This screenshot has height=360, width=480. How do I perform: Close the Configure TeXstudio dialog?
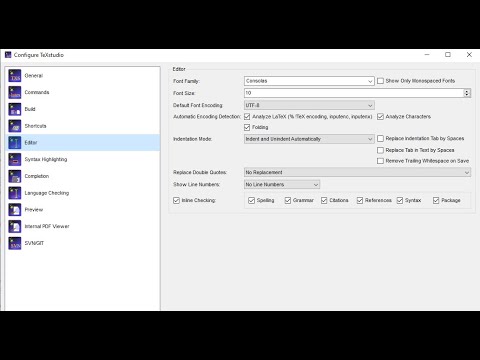[469, 55]
